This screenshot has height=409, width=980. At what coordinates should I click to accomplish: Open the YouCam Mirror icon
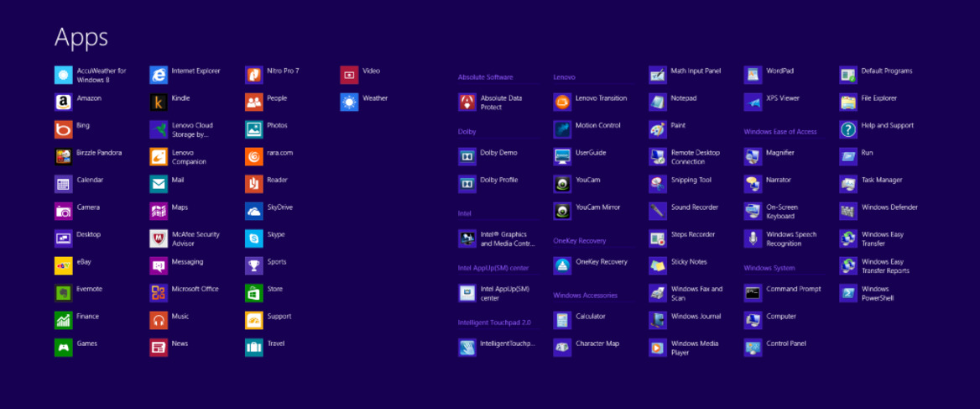point(562,212)
